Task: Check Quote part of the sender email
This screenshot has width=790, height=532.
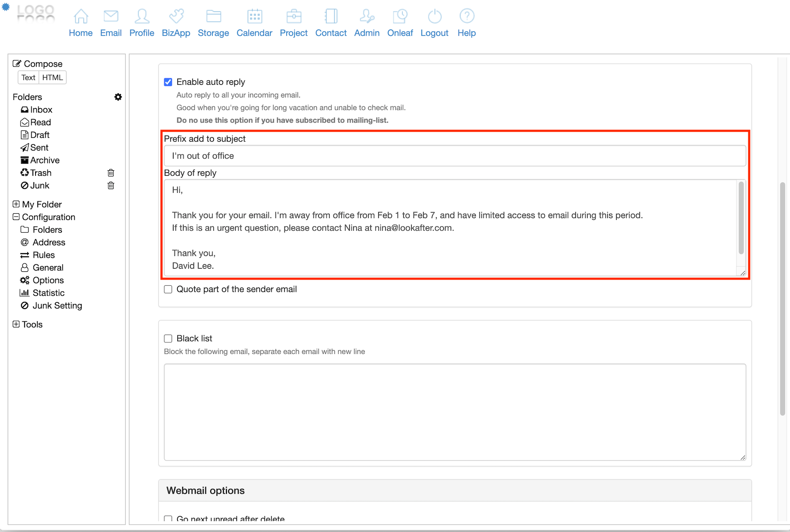Action: pos(168,289)
